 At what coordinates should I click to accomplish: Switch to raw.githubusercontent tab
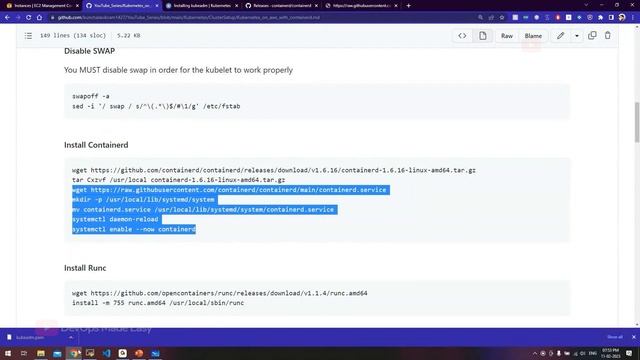362,6
